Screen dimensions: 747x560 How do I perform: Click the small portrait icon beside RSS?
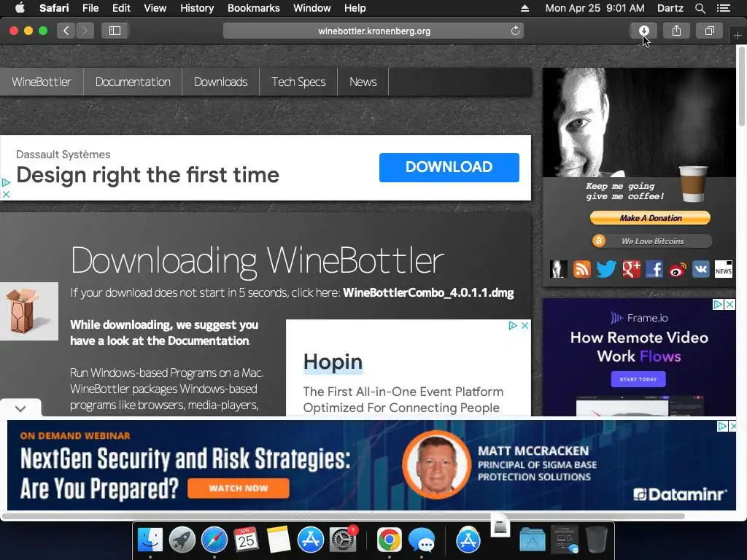[558, 270]
